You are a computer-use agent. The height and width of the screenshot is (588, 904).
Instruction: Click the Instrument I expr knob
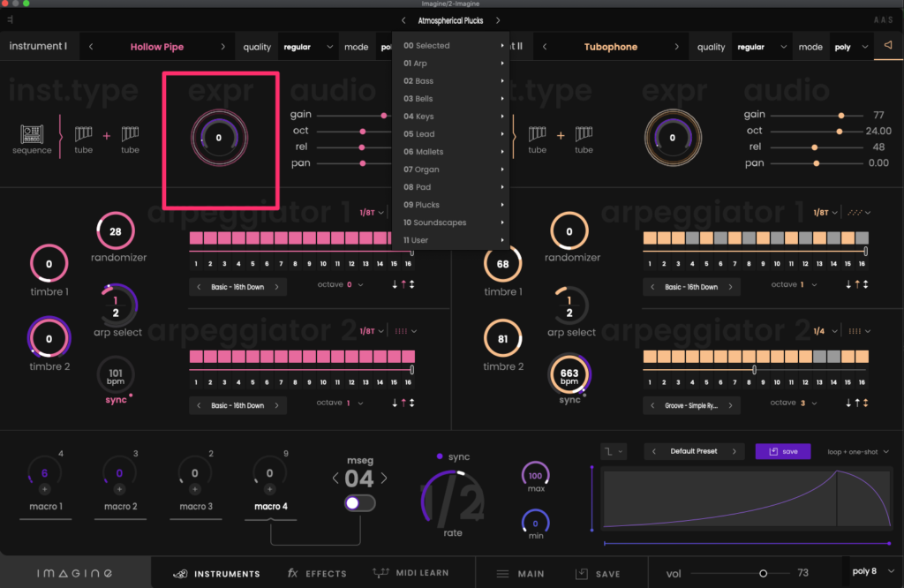[219, 138]
